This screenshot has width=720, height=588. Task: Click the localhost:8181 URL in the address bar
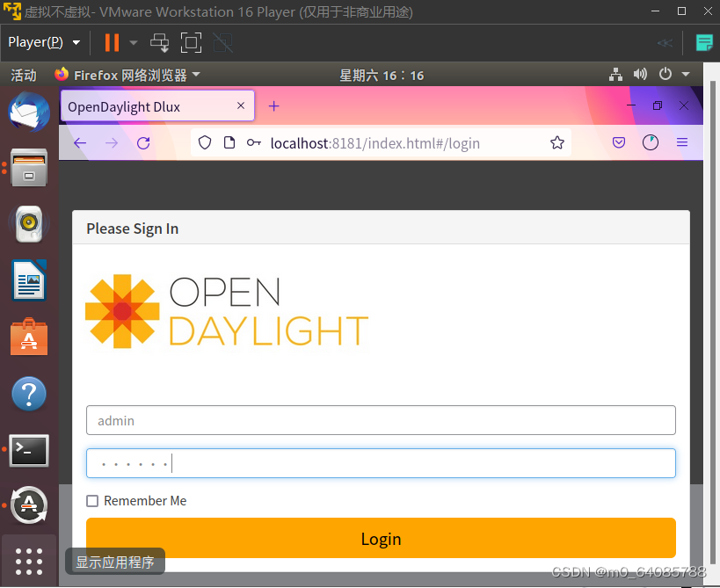pyautogui.click(x=375, y=143)
